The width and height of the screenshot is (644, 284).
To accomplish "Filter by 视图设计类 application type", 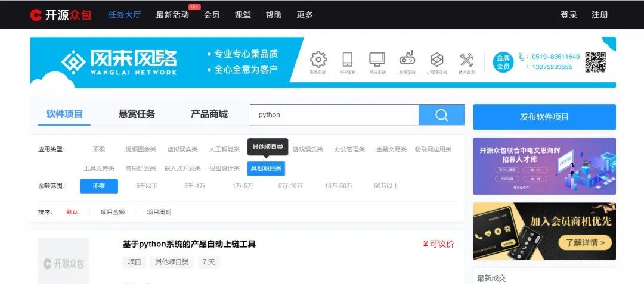I will [224, 168].
